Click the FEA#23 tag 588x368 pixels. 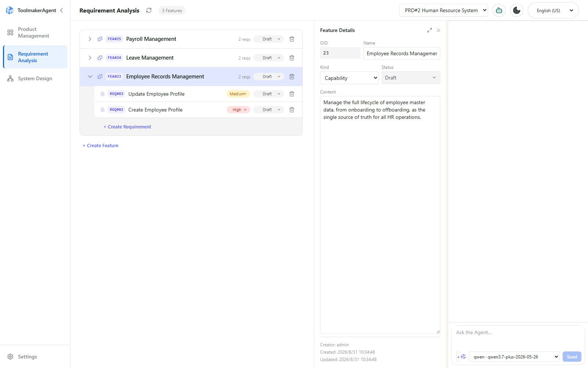point(114,77)
